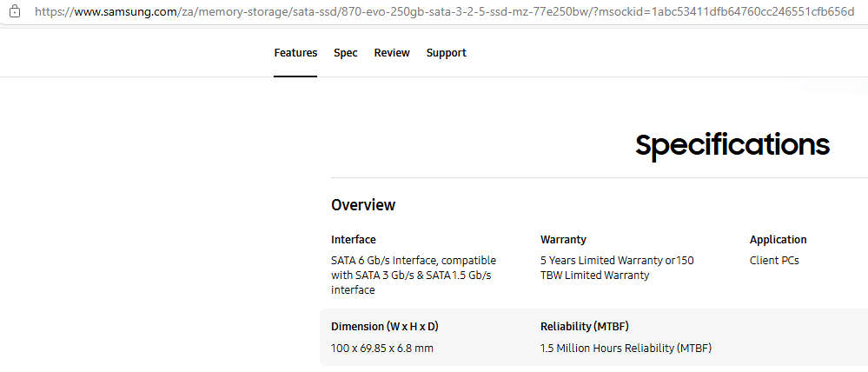Click the Specifications heading
This screenshot has width=868, height=372.
point(732,145)
